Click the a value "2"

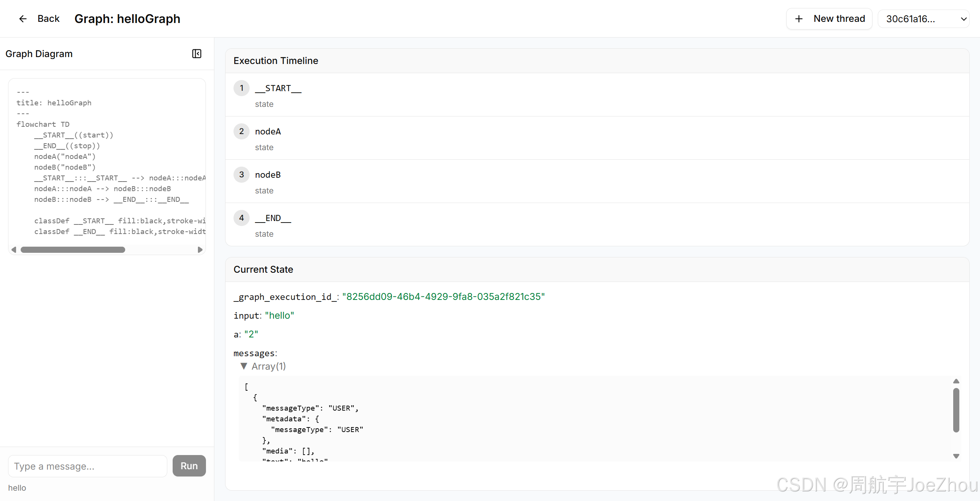coord(251,334)
